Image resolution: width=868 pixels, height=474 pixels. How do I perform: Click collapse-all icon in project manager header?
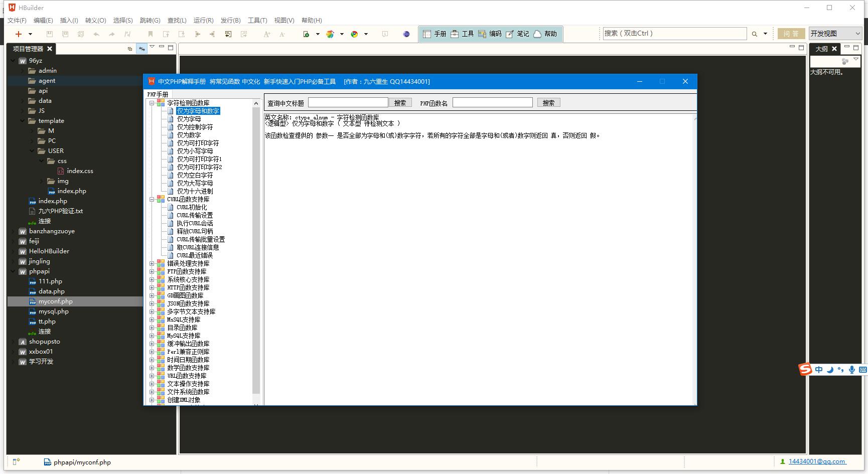130,49
